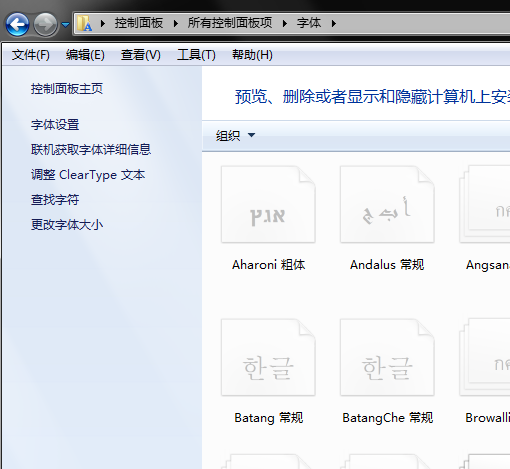The image size is (510, 469).
Task: Select the Andalus 常规 font thumbnail
Action: (387, 204)
